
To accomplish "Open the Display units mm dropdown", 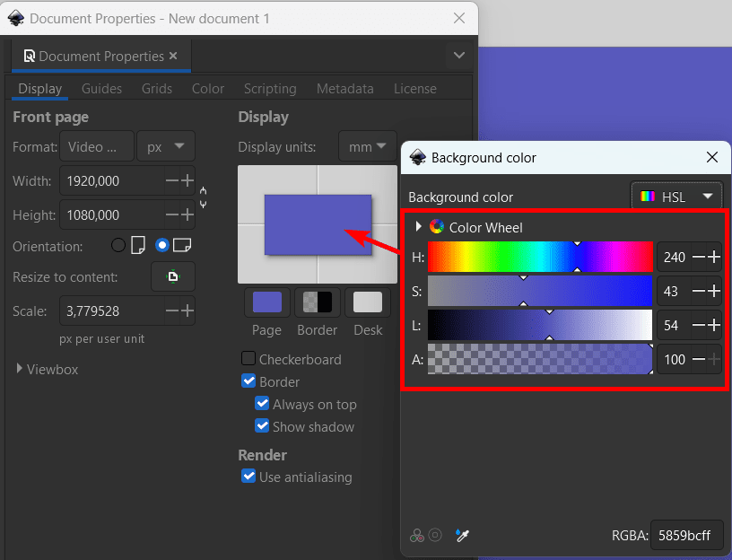I will [x=368, y=147].
